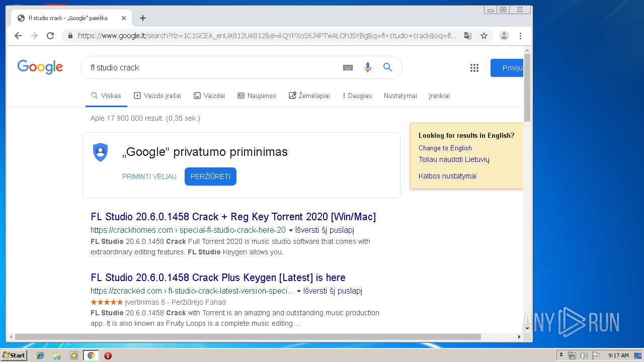Switch to Vaizdai images tab
Viewport: 644px width, 362px height.
point(209,96)
